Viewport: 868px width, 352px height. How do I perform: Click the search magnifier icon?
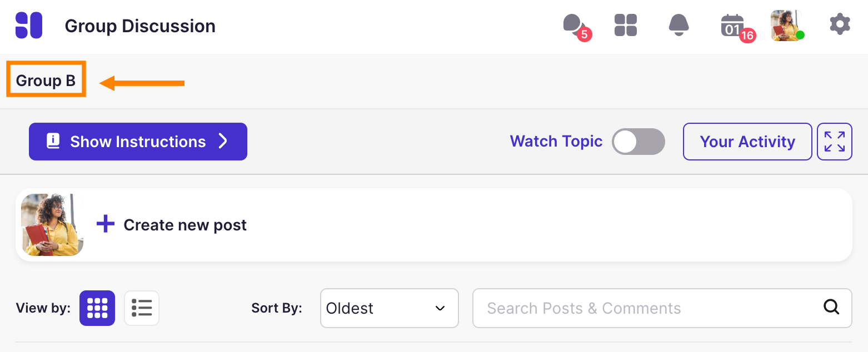[831, 307]
